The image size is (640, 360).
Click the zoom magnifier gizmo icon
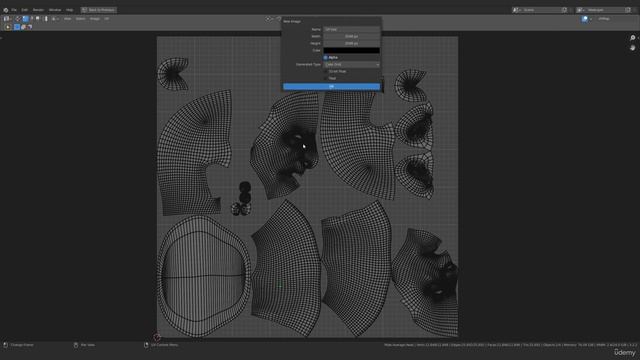633,38
